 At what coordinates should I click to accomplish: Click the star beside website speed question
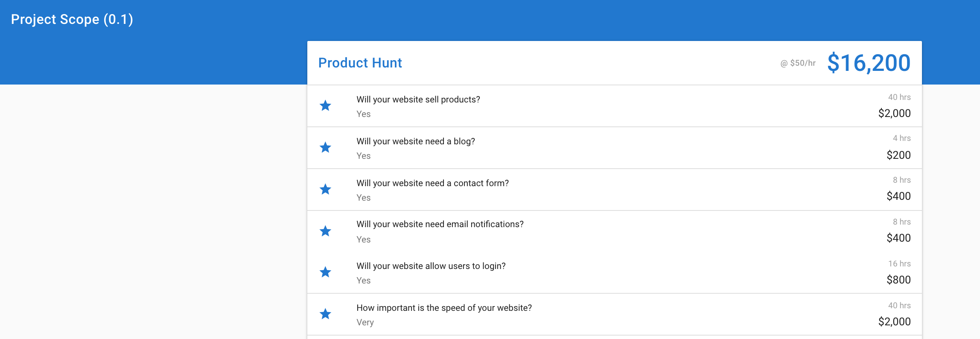(x=325, y=314)
